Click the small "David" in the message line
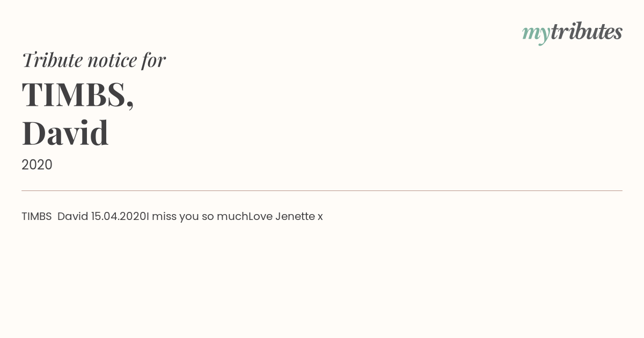 72,216
